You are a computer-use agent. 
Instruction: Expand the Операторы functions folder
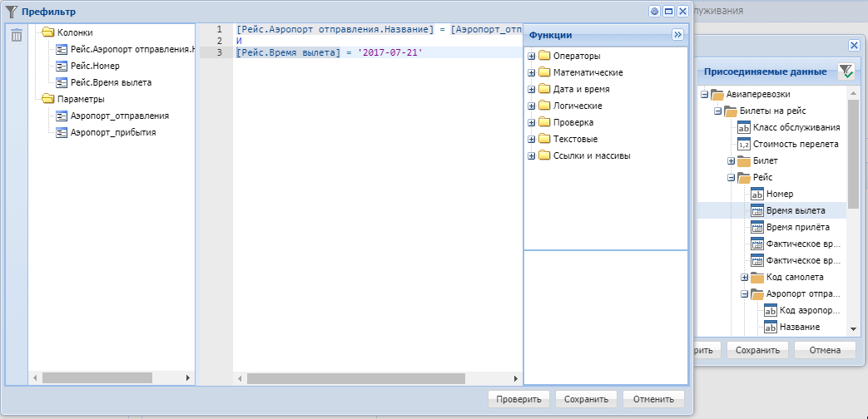[x=531, y=56]
